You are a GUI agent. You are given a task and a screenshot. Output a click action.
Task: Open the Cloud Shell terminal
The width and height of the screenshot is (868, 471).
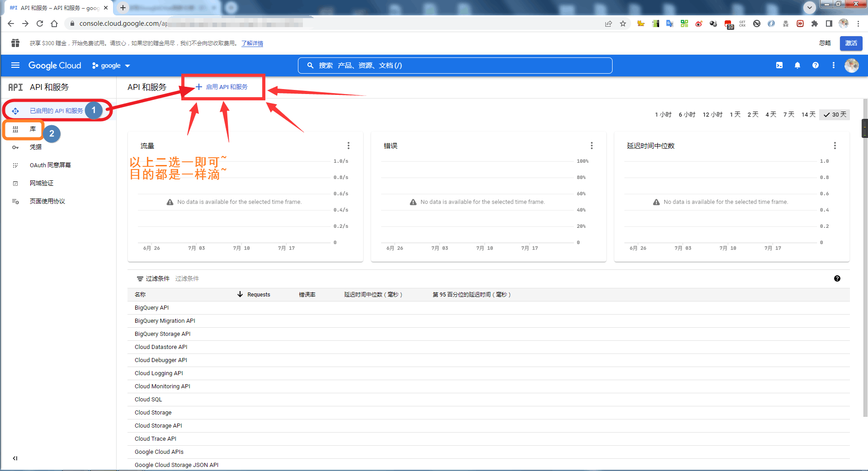pyautogui.click(x=779, y=65)
